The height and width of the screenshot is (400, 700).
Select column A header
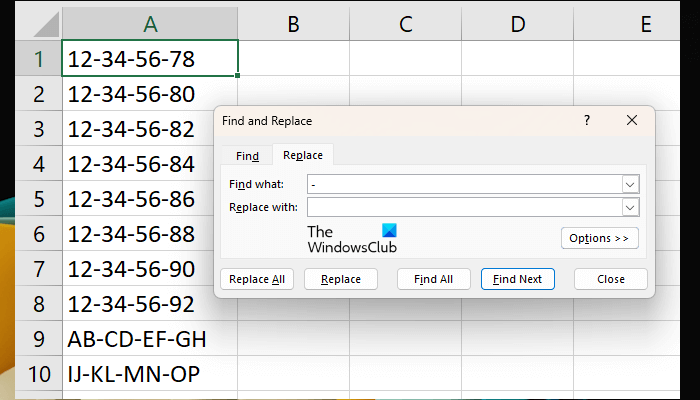(x=150, y=23)
